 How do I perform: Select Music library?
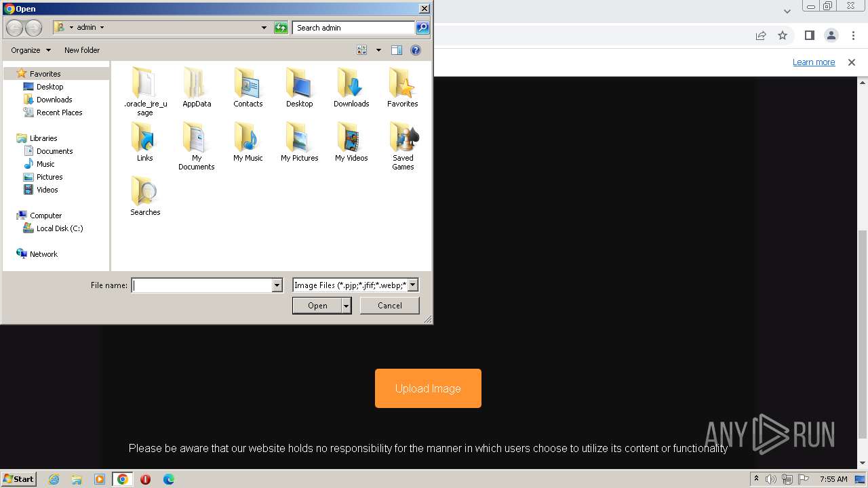coord(45,164)
